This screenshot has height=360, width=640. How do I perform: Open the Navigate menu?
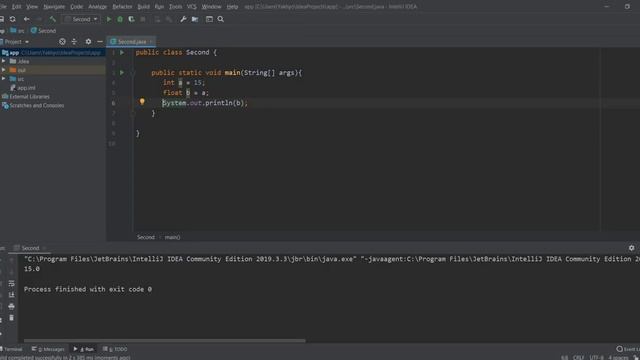coord(54,7)
